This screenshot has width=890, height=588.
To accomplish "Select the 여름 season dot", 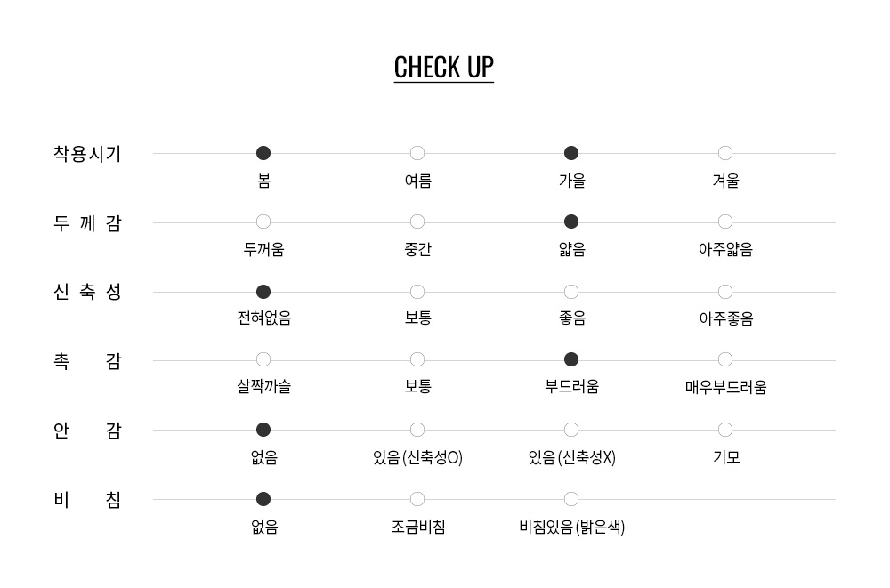I will pyautogui.click(x=417, y=153).
